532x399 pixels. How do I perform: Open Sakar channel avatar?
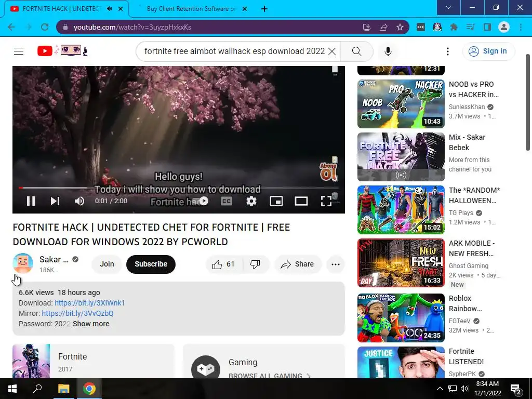tap(23, 263)
